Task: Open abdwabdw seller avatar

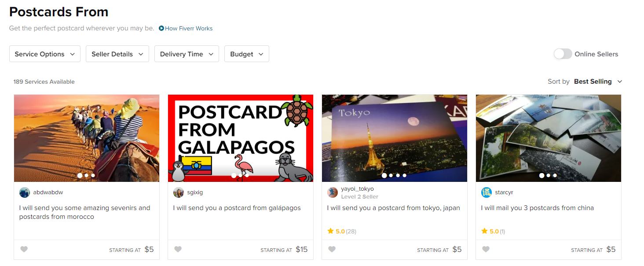Action: click(x=25, y=192)
